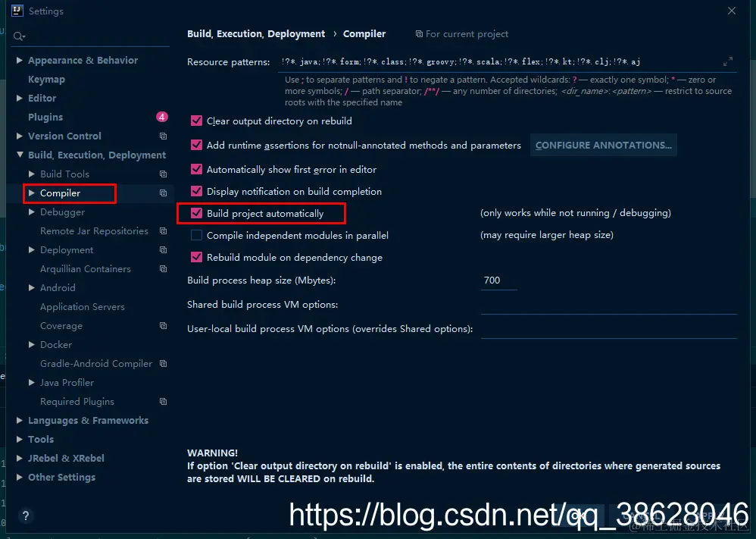Screen dimensions: 756x539
Task: Expand the Deployment node arrow
Action: coord(31,250)
